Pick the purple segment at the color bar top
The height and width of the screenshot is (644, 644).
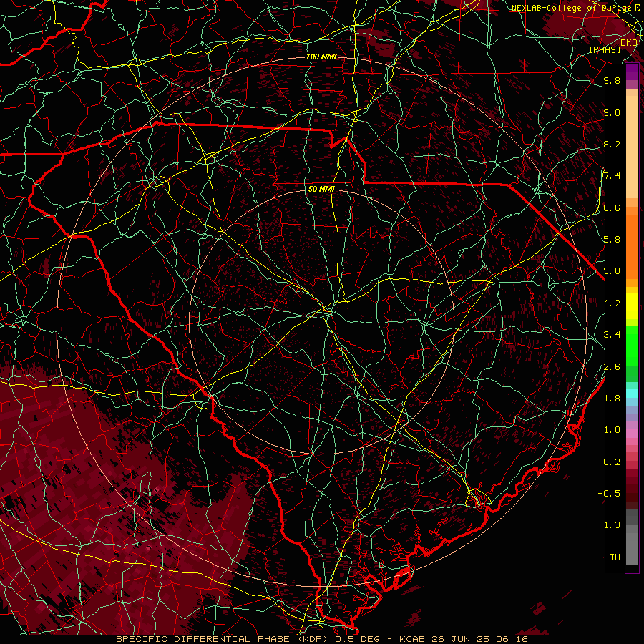pyautogui.click(x=632, y=72)
